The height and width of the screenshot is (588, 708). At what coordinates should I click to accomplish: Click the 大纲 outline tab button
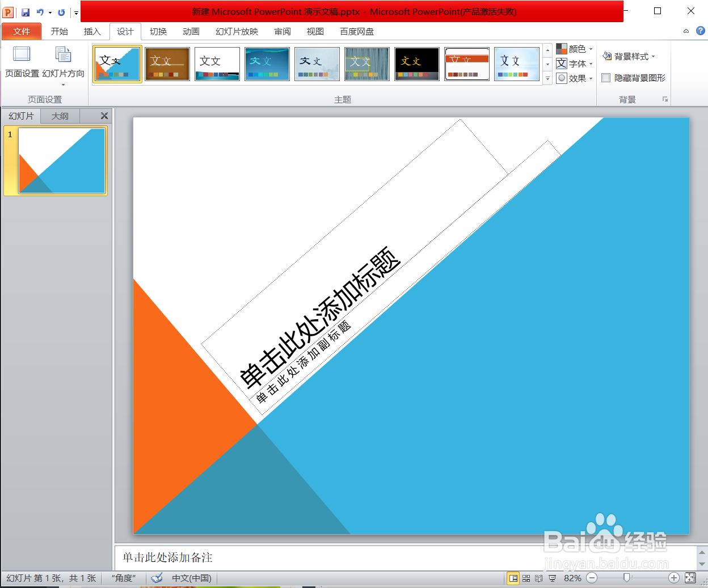click(60, 116)
